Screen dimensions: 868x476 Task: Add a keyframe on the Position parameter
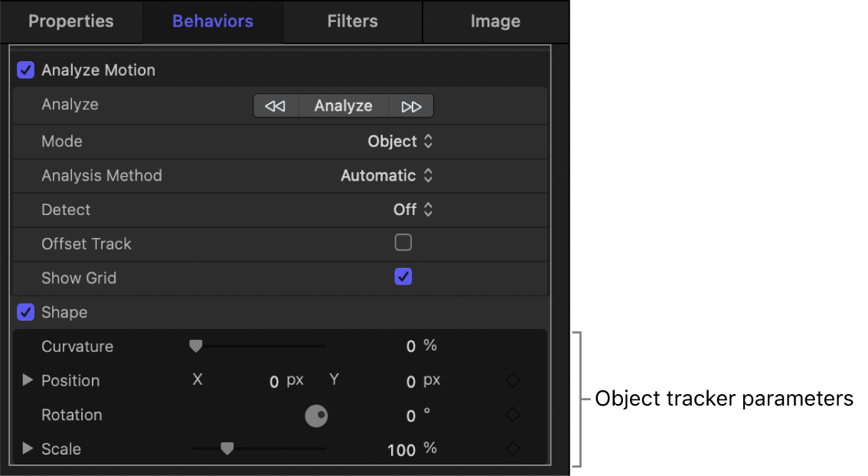point(512,380)
